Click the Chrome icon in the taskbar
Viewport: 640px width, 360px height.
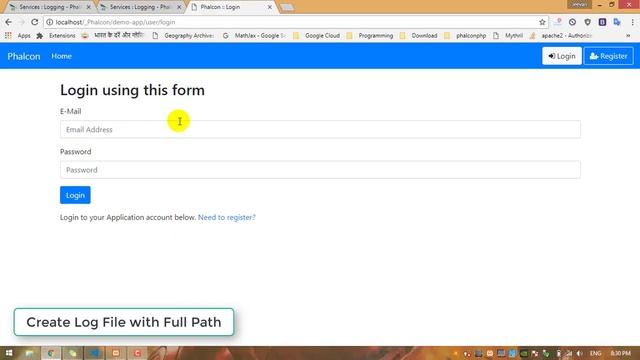pos(51,353)
